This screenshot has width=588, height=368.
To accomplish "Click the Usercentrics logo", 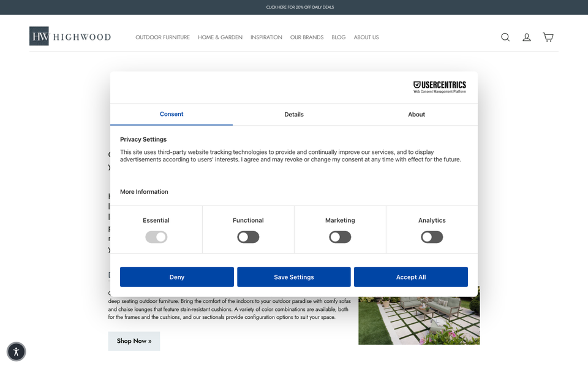I will click(x=440, y=86).
